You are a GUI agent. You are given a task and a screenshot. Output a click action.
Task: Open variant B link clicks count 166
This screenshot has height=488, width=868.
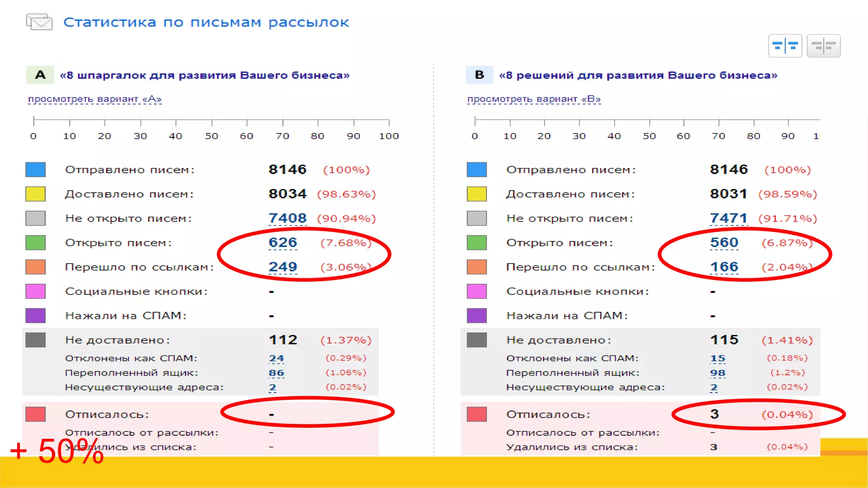[724, 267]
